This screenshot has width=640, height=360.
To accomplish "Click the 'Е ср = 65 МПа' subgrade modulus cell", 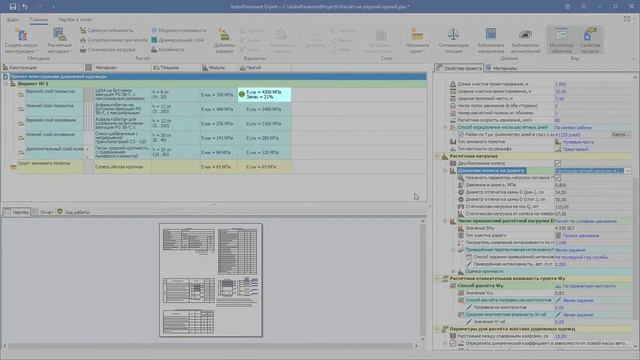I will click(219, 167).
